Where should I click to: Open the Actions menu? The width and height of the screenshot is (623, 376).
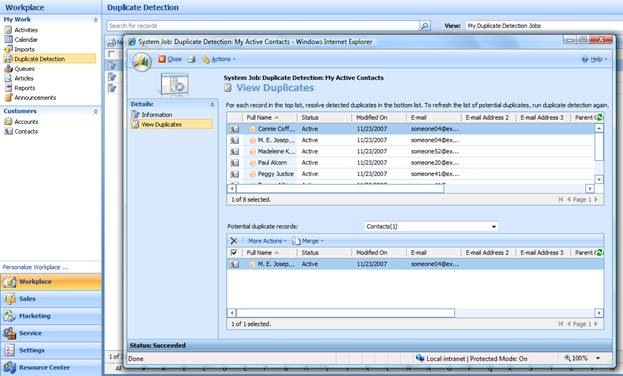tap(219, 59)
